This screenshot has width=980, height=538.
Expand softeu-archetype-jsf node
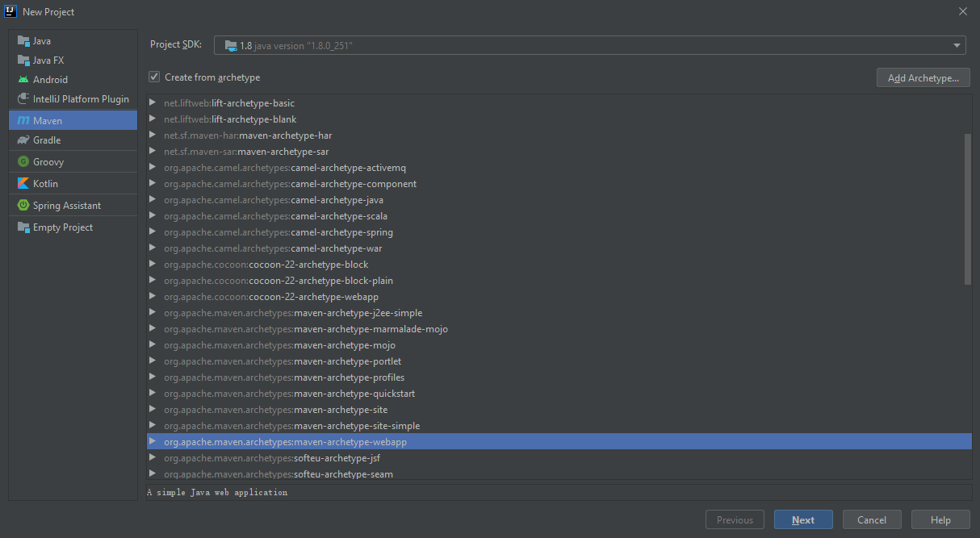coord(153,457)
